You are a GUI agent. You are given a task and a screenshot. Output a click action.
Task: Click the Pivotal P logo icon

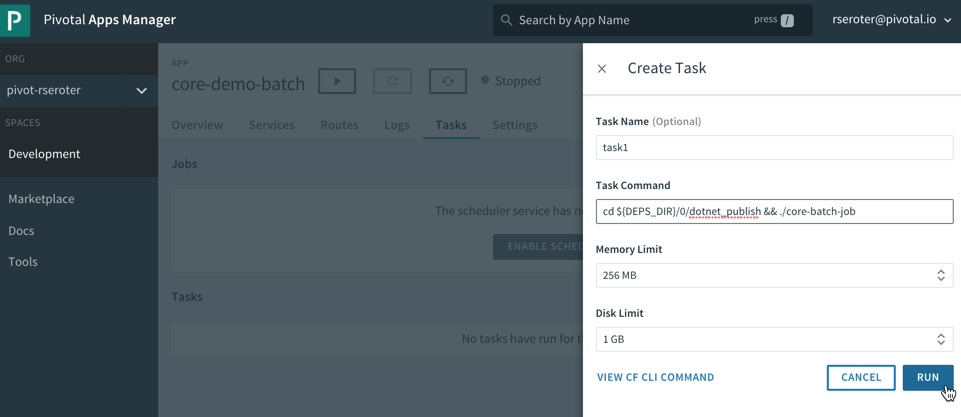tap(15, 20)
